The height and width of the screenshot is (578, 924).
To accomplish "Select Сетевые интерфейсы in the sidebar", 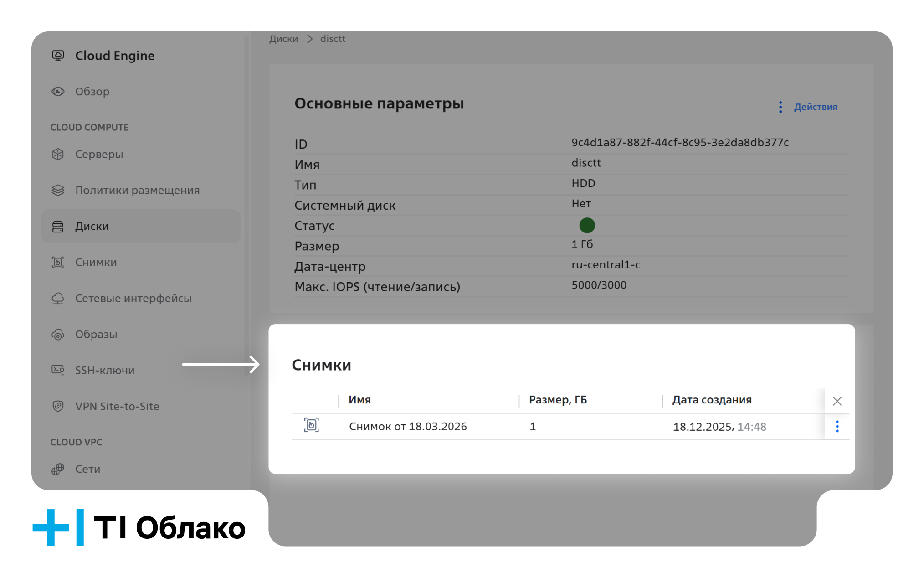I will [x=133, y=299].
